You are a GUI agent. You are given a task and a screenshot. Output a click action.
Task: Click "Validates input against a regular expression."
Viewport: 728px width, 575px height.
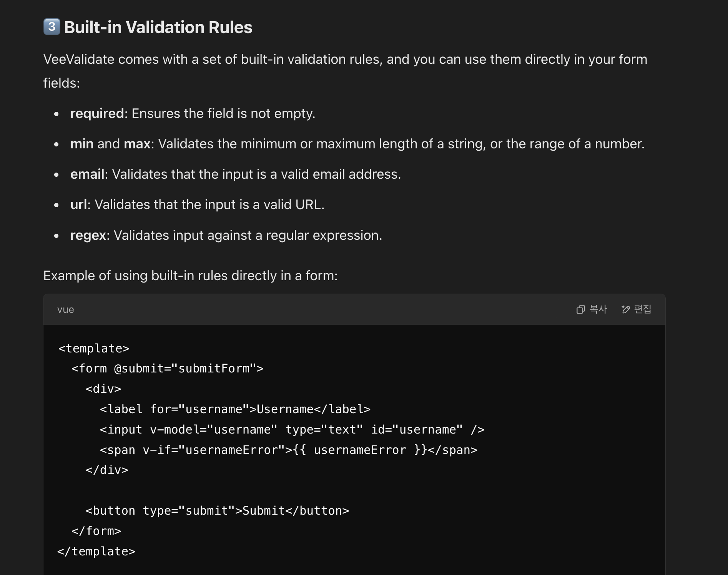pos(248,235)
